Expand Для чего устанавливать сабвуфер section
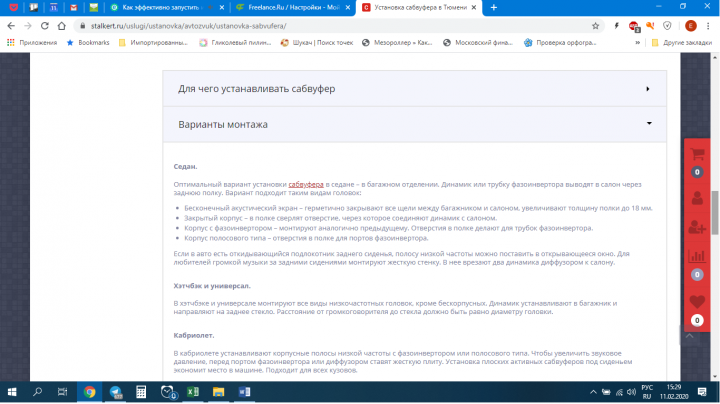Screen dimensions: 720x404 pos(414,89)
